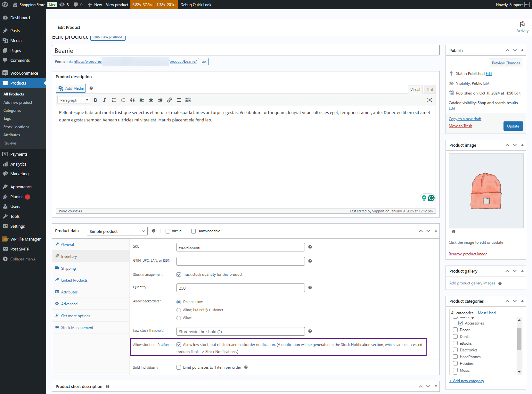Viewport: 532px width, 394px height.
Task: Toggle bold formatting in editor toolbar
Action: coord(95,100)
